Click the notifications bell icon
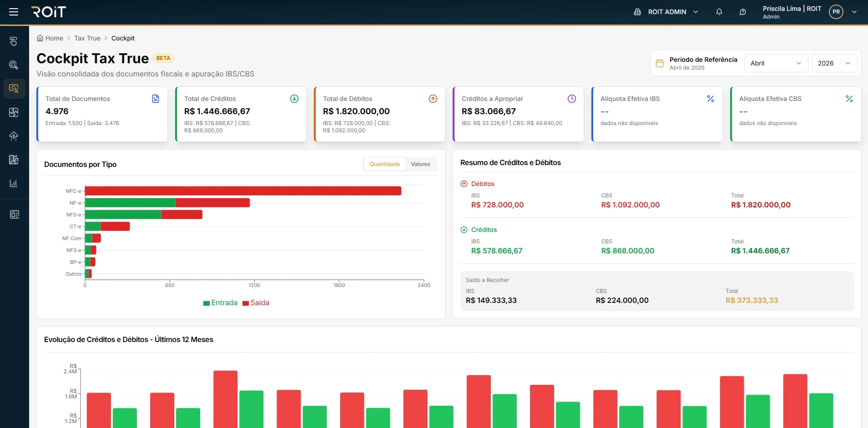 [719, 12]
